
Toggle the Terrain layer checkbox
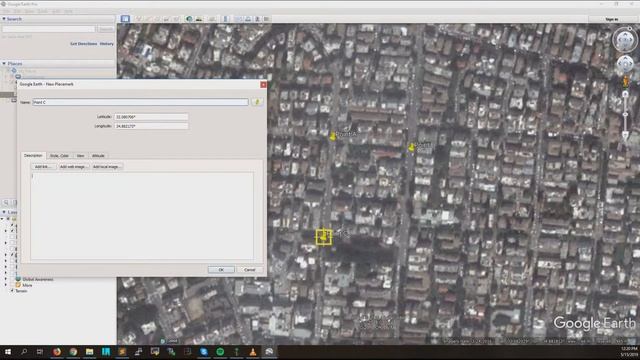pos(12,291)
